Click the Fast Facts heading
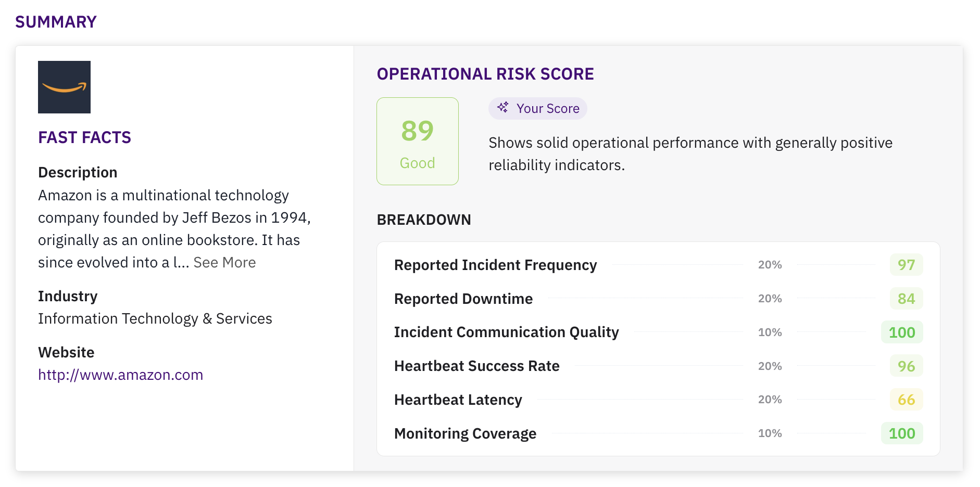980x487 pixels. click(84, 137)
